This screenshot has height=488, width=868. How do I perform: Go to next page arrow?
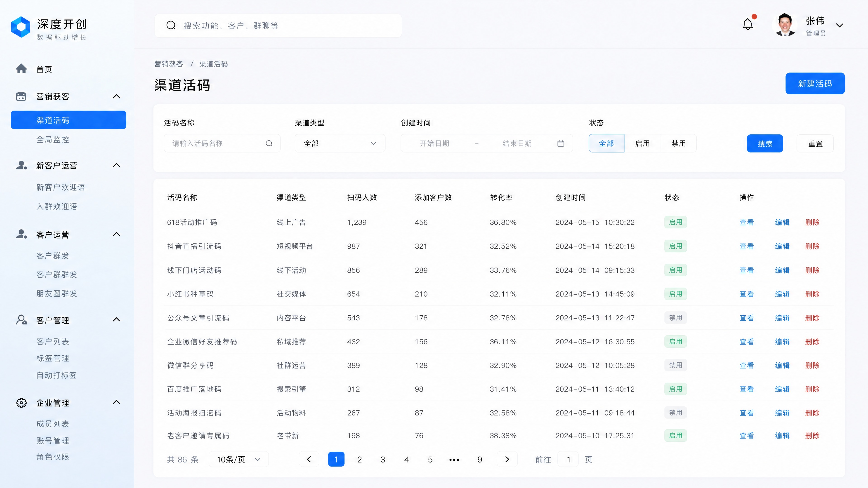pos(507,459)
